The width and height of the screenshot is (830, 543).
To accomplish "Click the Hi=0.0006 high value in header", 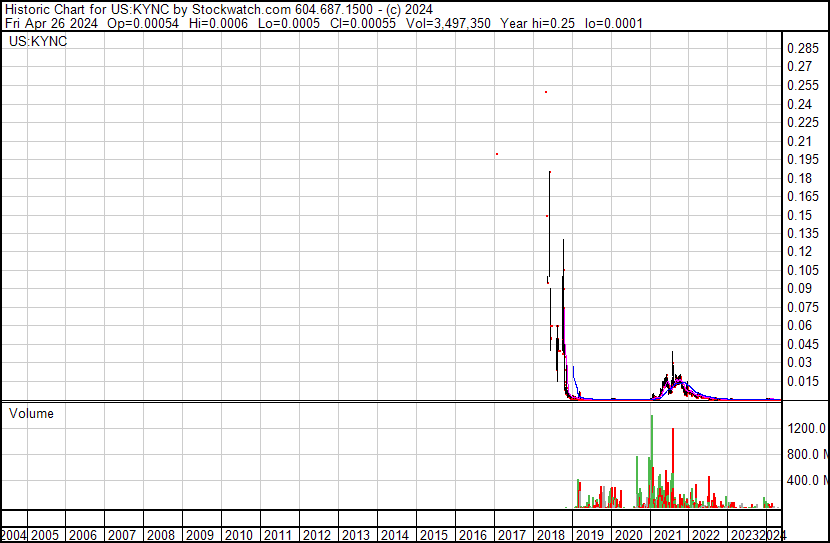I will (x=218, y=23).
